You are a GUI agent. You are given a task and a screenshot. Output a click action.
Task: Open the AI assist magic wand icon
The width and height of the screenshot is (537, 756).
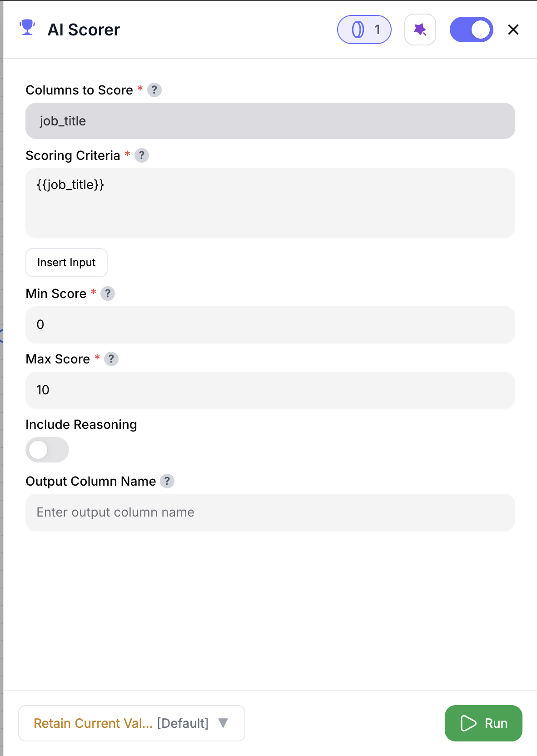tap(420, 29)
